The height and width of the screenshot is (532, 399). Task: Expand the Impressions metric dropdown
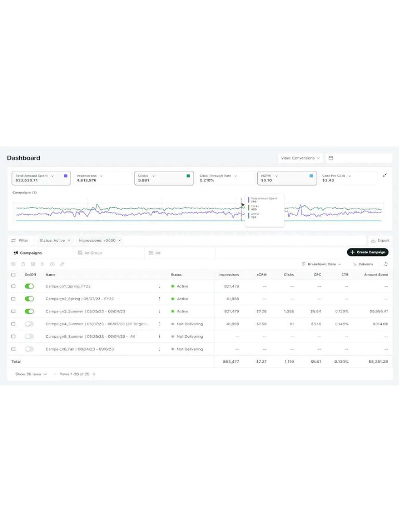point(101,176)
